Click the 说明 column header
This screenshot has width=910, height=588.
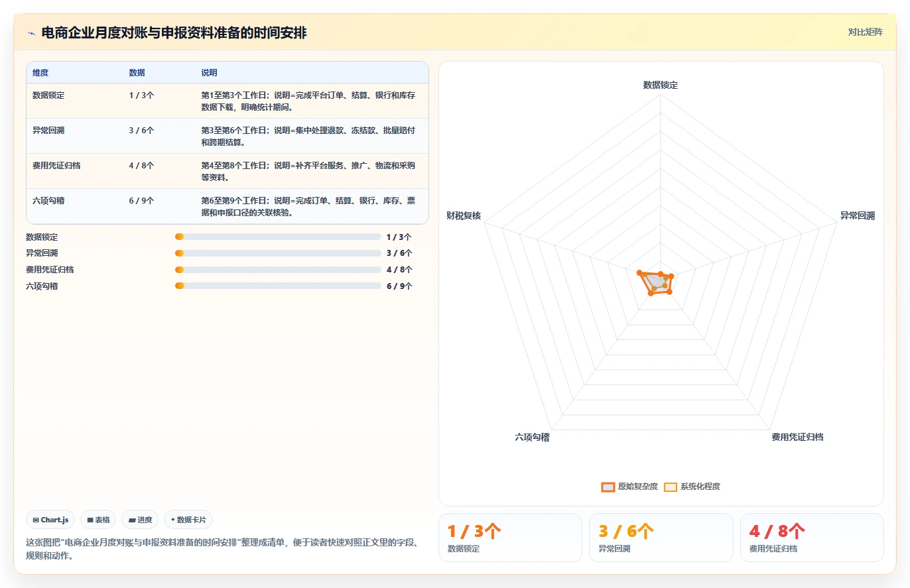coord(209,73)
